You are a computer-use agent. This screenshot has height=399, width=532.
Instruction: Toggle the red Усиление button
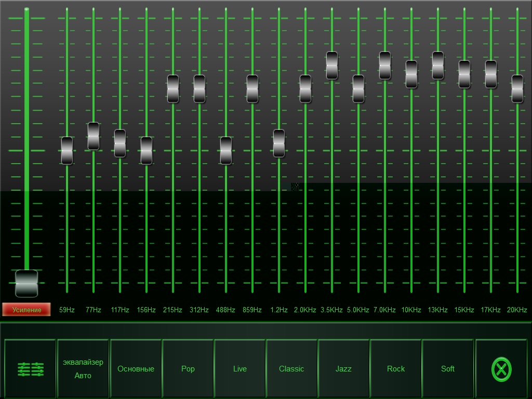pos(26,310)
